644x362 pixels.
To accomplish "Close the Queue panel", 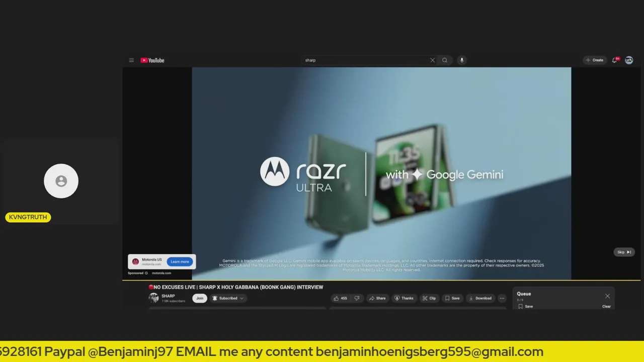I will pos(607,296).
